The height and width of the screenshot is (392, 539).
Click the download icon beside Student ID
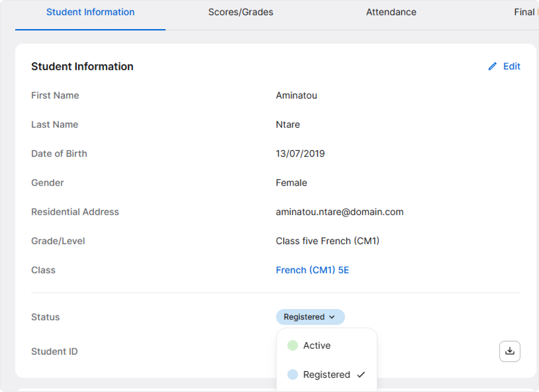(510, 351)
